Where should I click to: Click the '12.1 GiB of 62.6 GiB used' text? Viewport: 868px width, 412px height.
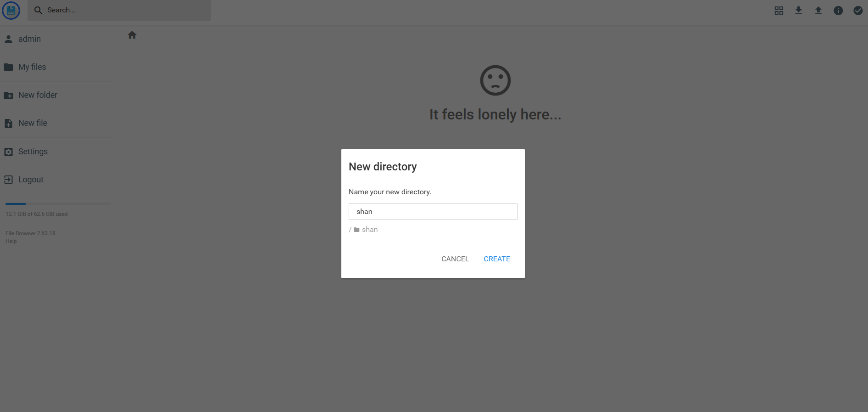pyautogui.click(x=37, y=214)
